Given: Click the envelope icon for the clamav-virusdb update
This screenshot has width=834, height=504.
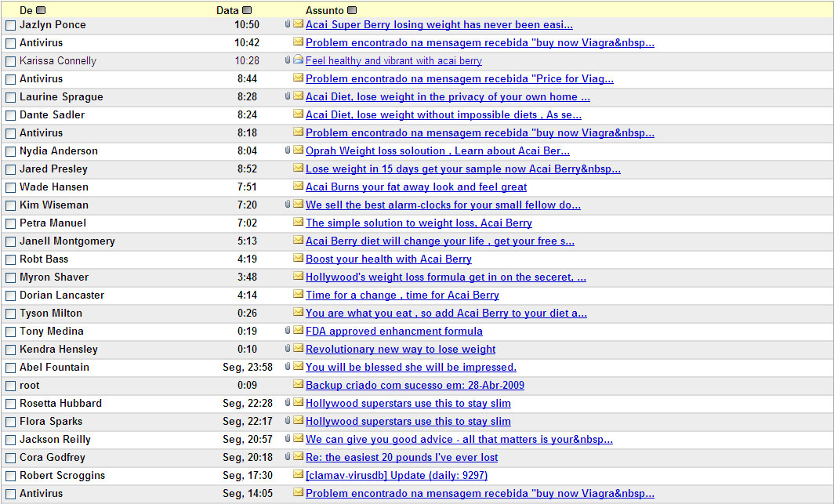Looking at the screenshot, I should tap(298, 475).
